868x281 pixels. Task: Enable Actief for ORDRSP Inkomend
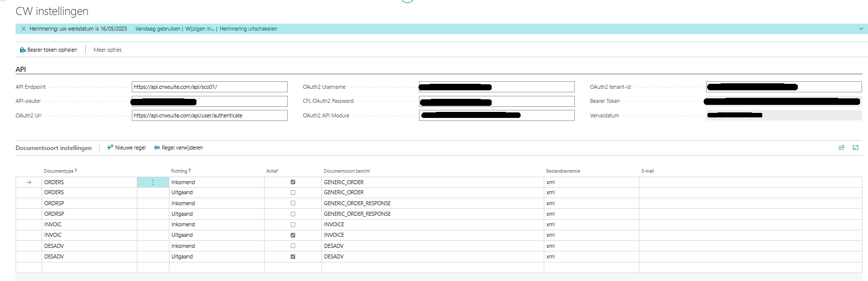(293, 203)
